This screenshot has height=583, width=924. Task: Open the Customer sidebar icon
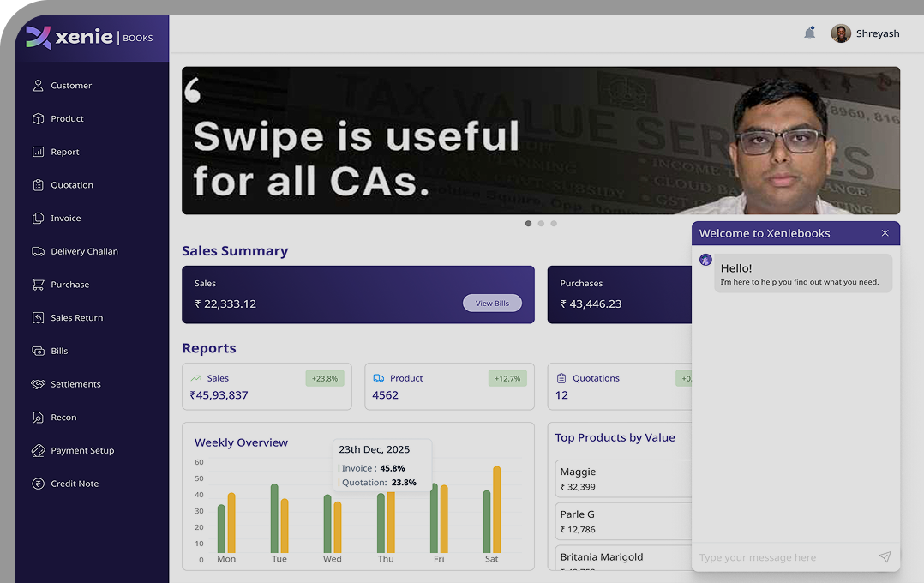tap(38, 86)
